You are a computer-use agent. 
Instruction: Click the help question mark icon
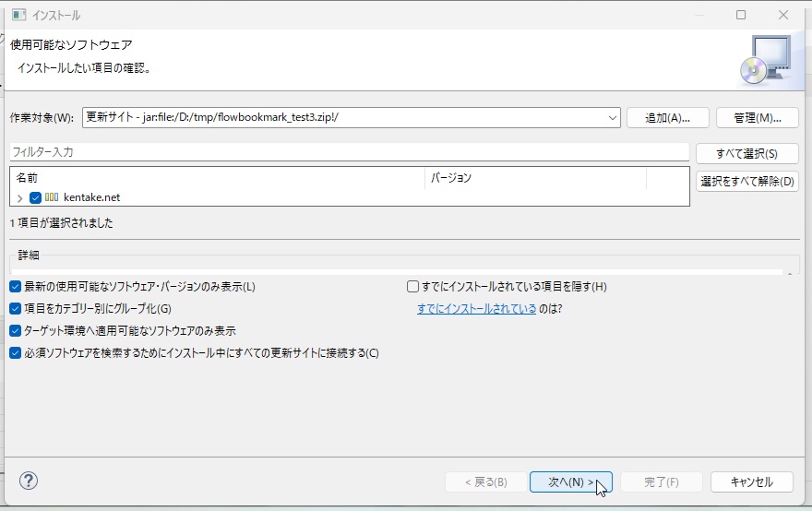[x=29, y=481]
